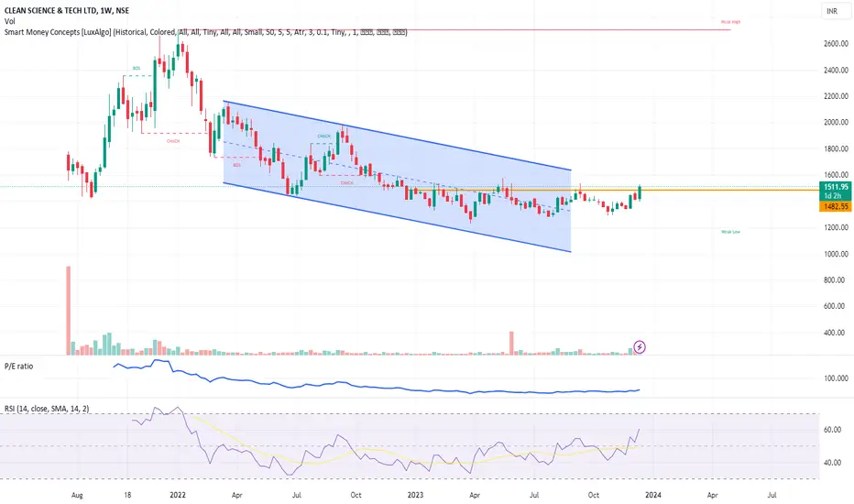Screen dimensions: 854x504
Task: Click the 1000.00 price axis label
Action: (836, 254)
